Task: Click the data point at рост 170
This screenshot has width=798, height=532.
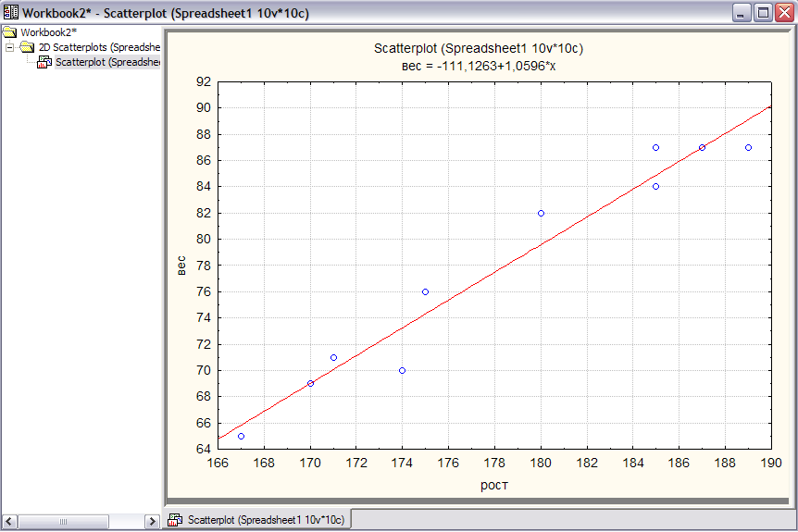Action: (x=310, y=383)
